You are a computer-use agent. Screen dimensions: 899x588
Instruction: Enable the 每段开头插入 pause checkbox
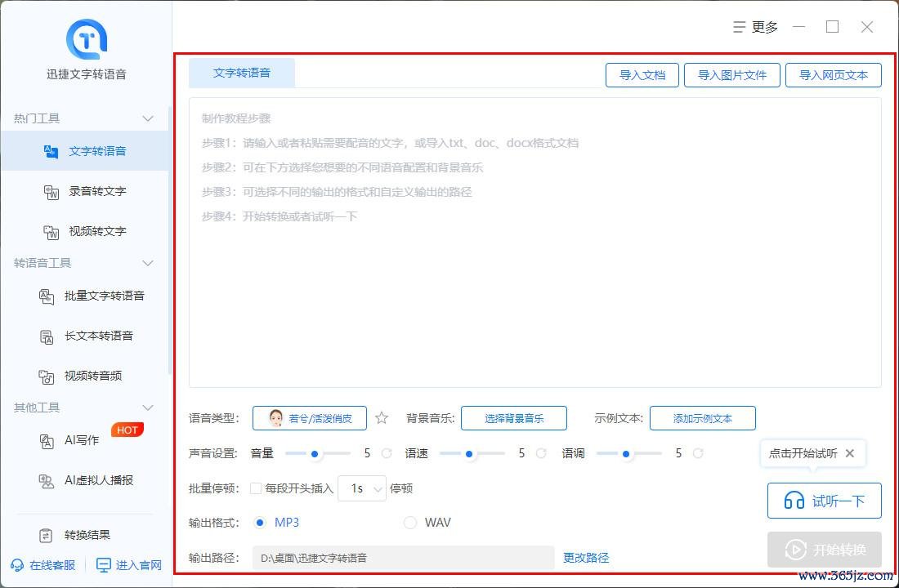256,488
